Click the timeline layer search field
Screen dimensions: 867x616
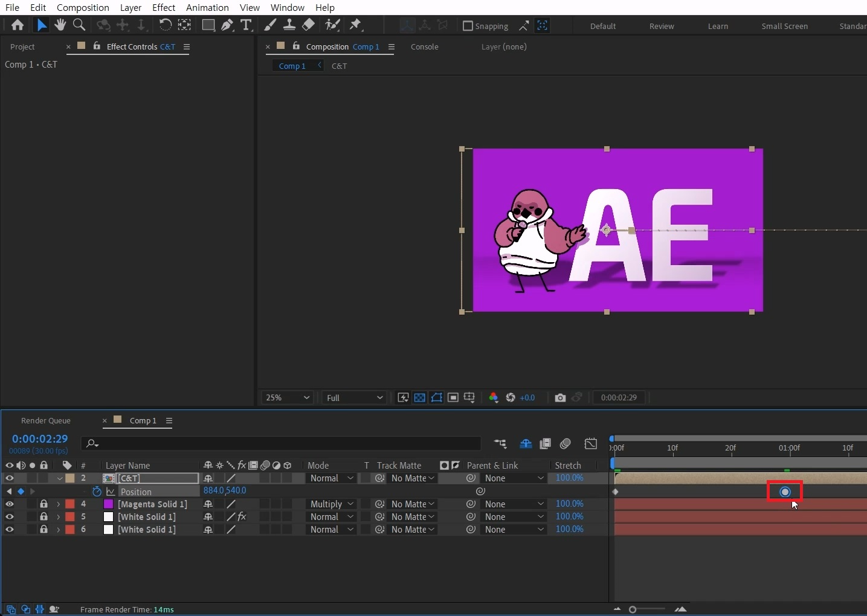coord(281,443)
